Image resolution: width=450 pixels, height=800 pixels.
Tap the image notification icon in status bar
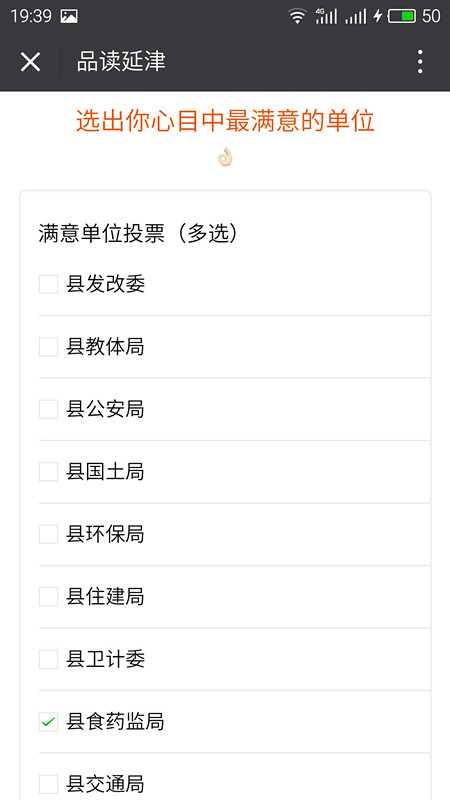point(69,16)
